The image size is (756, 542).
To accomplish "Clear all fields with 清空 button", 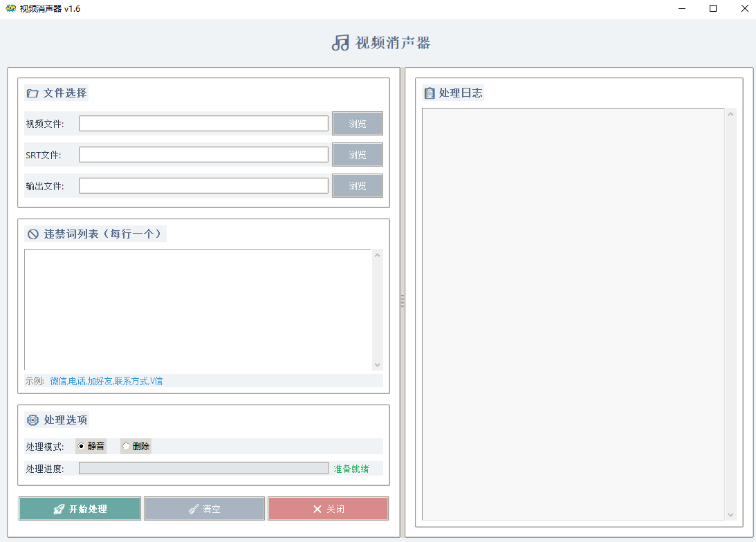I will point(205,509).
